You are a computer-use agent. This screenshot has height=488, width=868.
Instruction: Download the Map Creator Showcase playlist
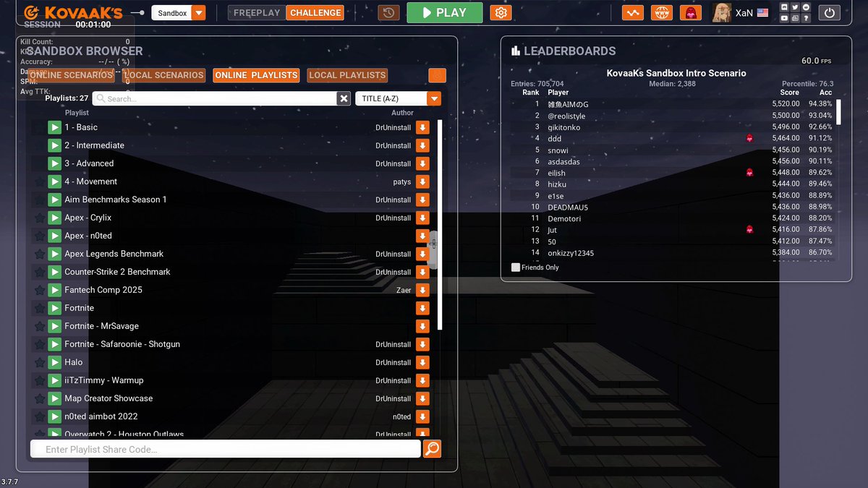pos(422,398)
